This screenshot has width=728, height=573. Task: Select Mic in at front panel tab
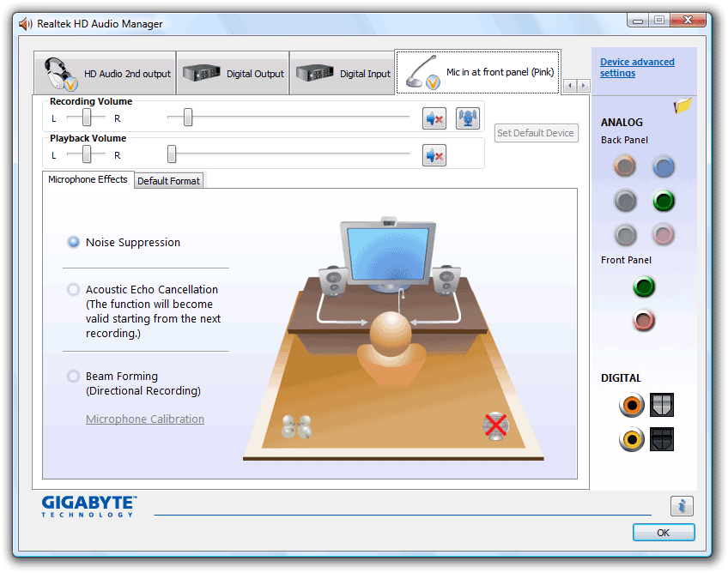pyautogui.click(x=477, y=72)
